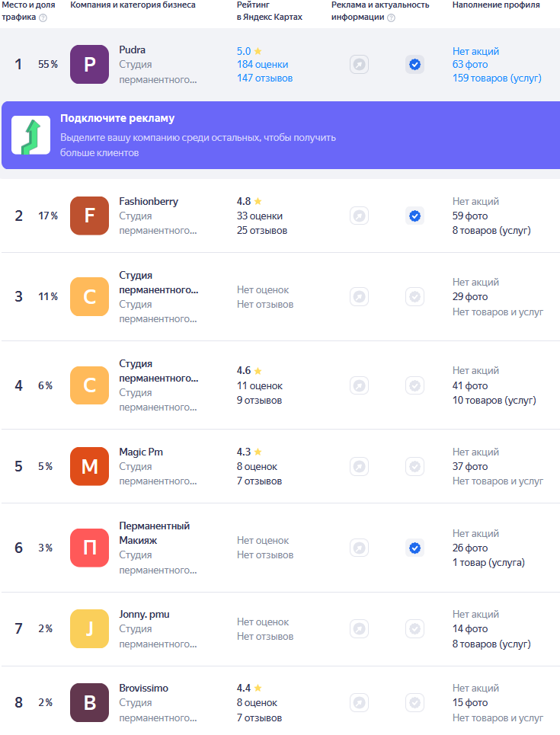Click the blue verified checkmark for Pudra
Image resolution: width=560 pixels, height=735 pixels.
(x=415, y=64)
